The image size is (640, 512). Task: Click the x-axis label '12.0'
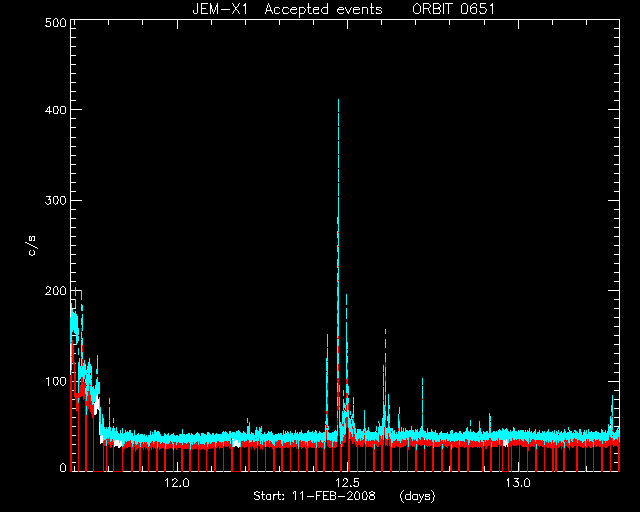click(177, 483)
